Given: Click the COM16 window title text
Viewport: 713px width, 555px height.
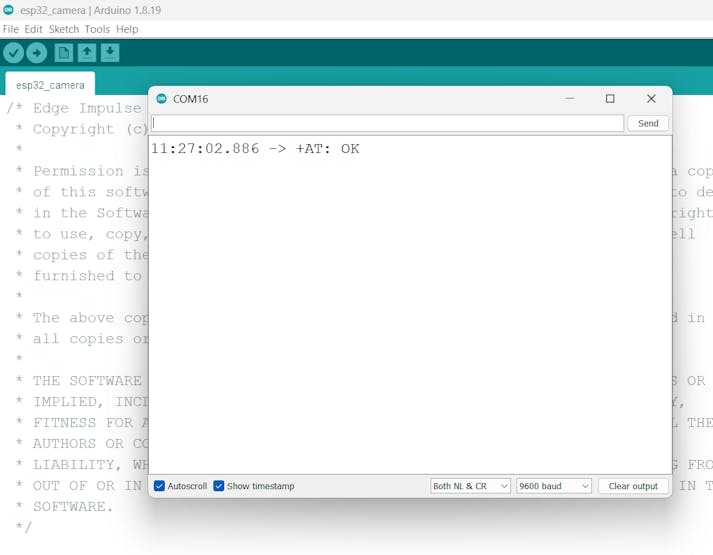Looking at the screenshot, I should coord(191,99).
